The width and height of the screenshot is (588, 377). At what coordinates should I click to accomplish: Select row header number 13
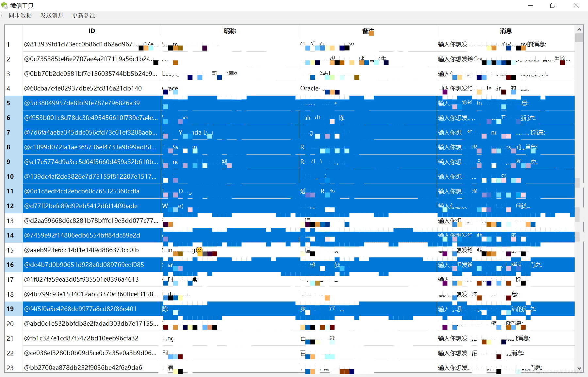click(x=14, y=221)
